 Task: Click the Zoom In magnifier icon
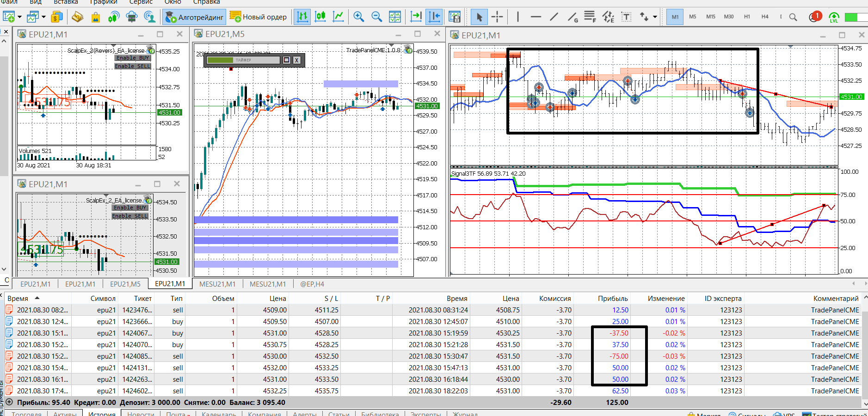pos(358,17)
